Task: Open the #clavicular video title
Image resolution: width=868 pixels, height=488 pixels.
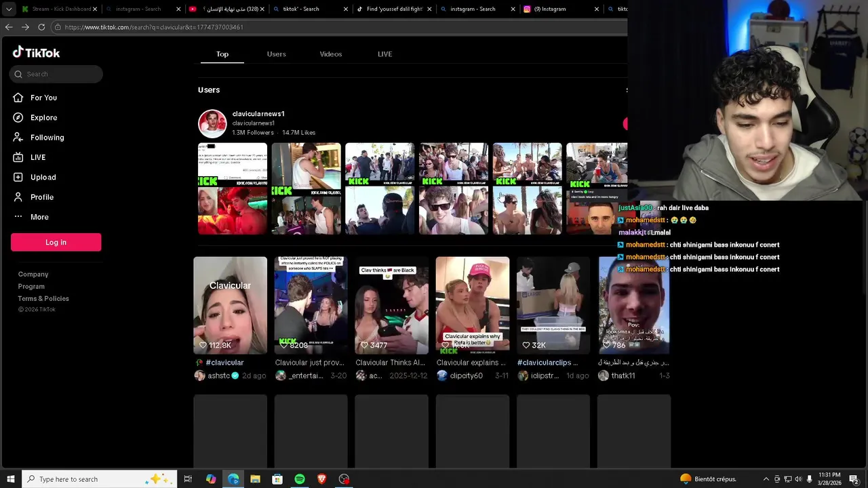Action: tap(224, 363)
